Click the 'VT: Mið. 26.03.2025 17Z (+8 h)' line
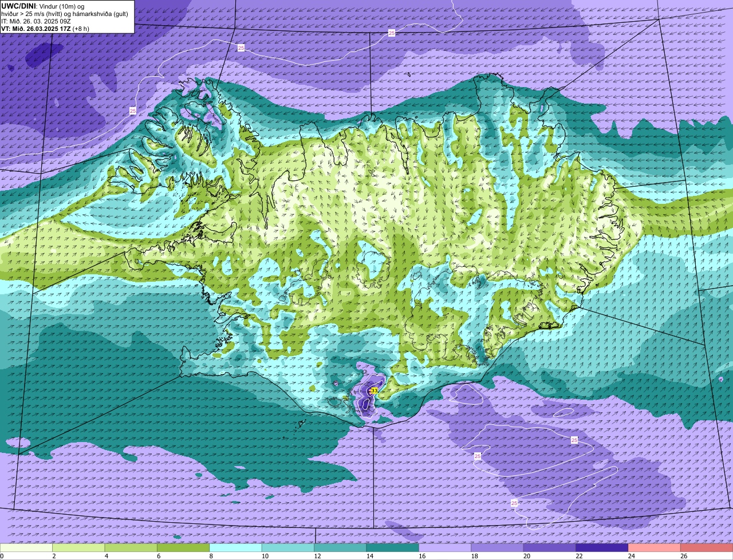The image size is (733, 560). click(45, 29)
